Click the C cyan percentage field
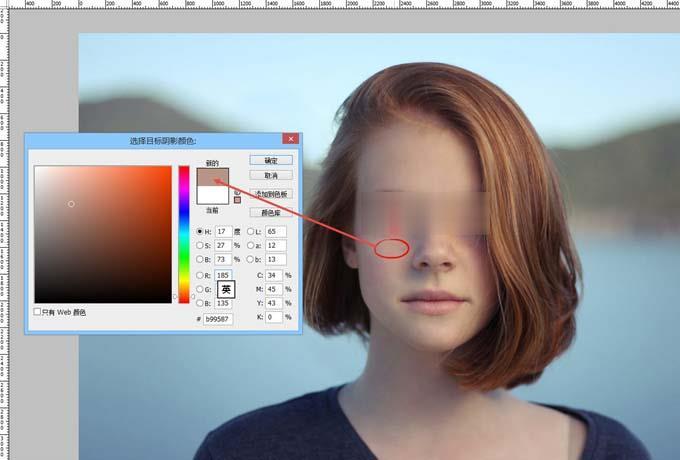The image size is (680, 460). 275,274
